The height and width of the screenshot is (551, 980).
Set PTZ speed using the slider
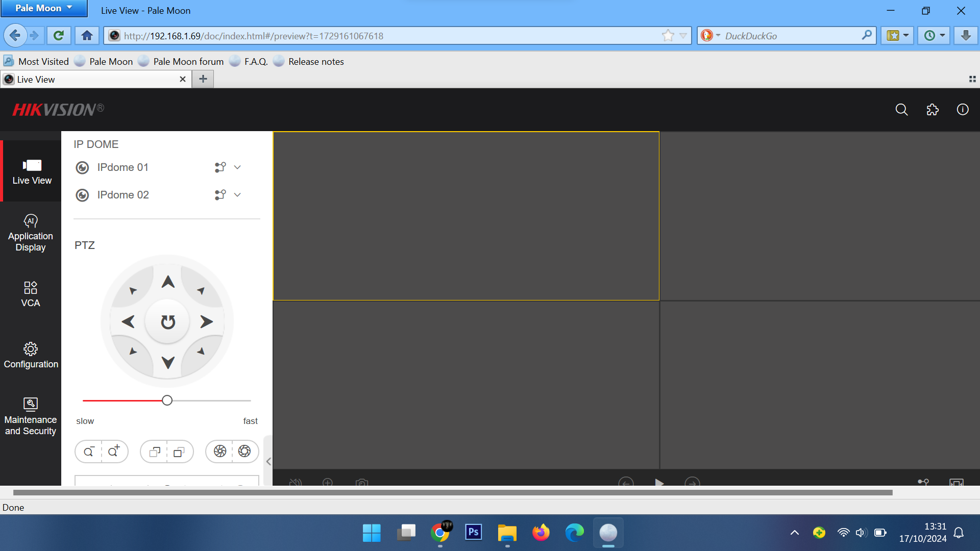coord(166,400)
